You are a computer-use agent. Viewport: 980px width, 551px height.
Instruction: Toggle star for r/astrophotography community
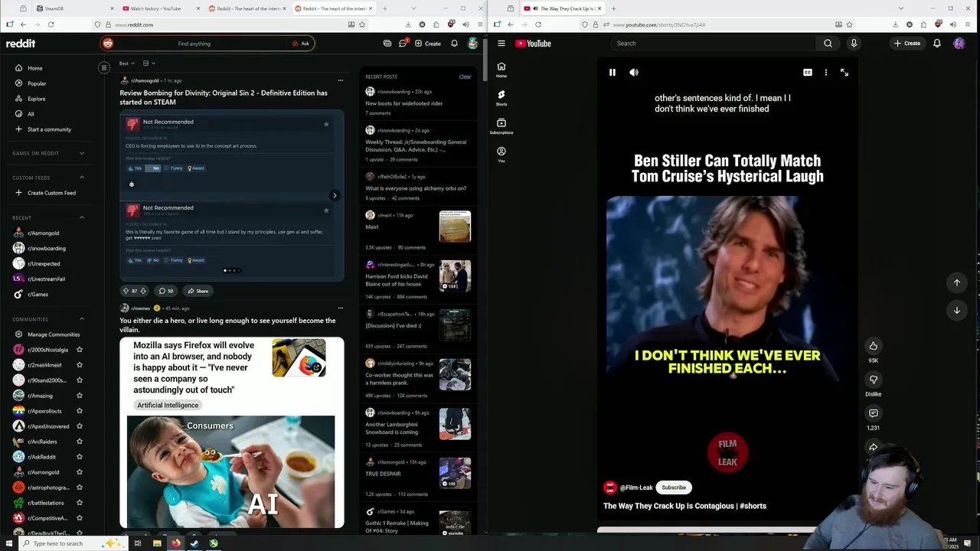[x=80, y=487]
